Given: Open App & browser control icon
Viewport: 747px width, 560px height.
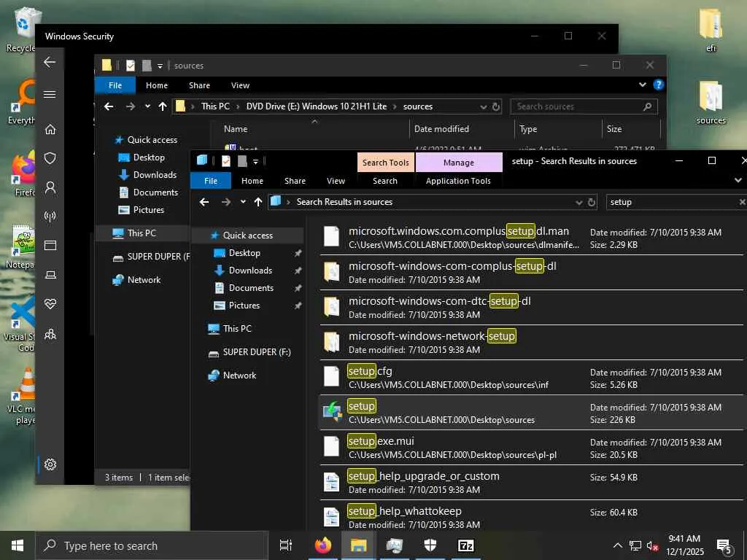Looking at the screenshot, I should [x=50, y=245].
